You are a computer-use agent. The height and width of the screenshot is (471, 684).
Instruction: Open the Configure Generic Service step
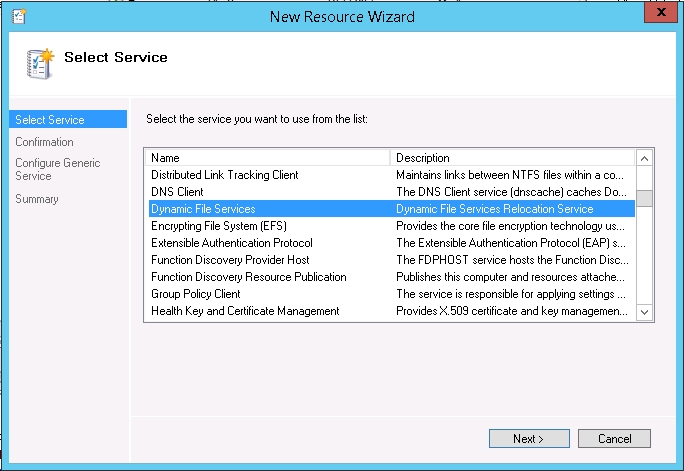click(x=57, y=169)
